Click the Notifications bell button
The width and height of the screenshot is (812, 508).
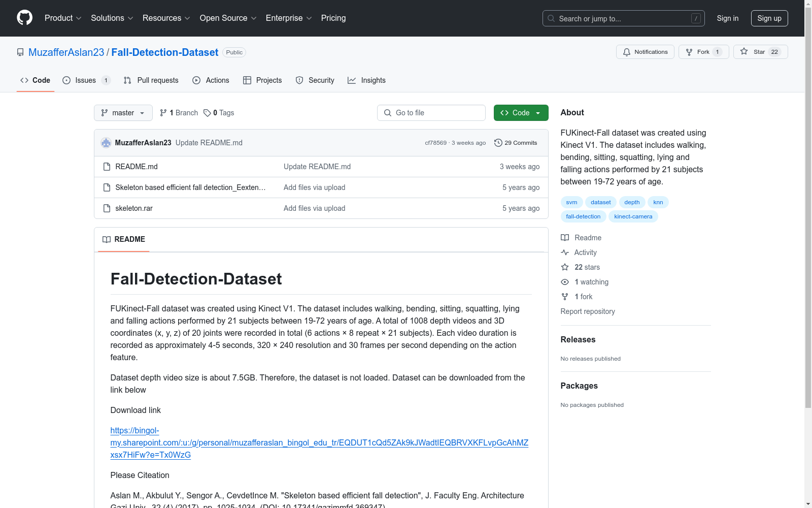(x=645, y=52)
